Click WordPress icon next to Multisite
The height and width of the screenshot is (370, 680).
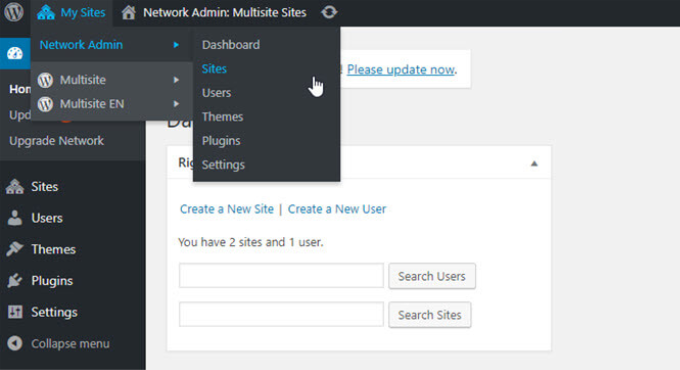tap(46, 80)
